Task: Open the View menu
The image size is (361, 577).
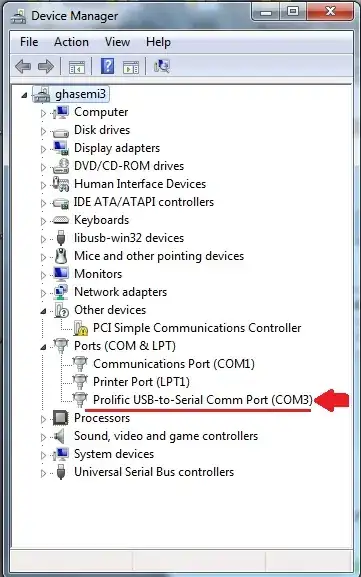Action: 117,42
